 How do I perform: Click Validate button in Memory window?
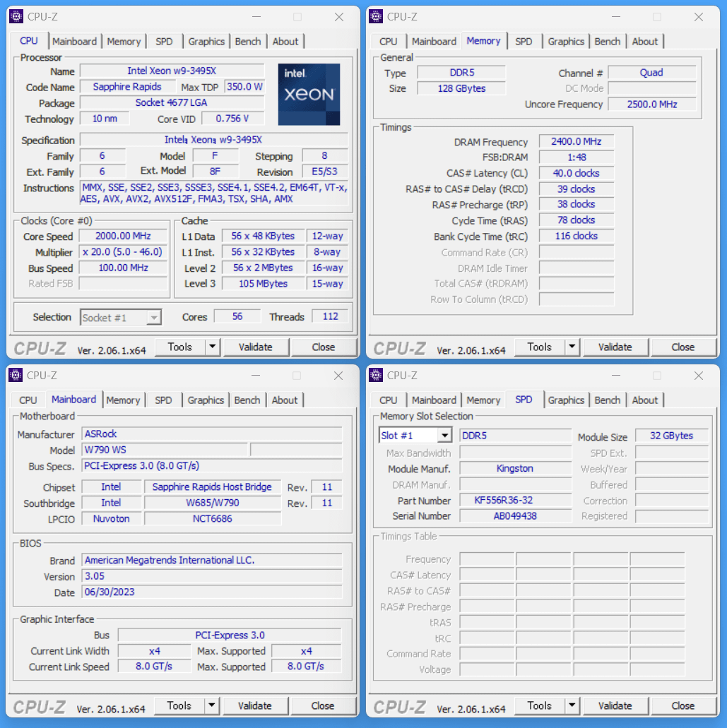pyautogui.click(x=615, y=347)
